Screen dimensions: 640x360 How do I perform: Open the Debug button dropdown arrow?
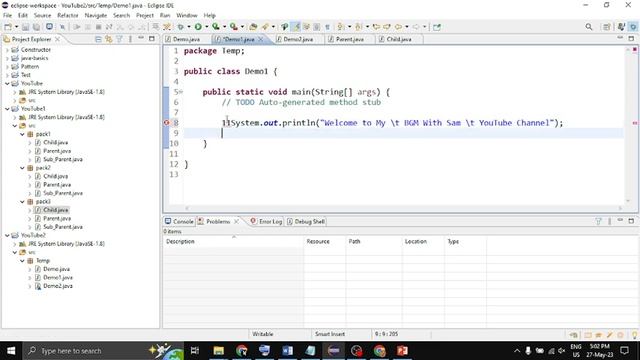coord(189,27)
